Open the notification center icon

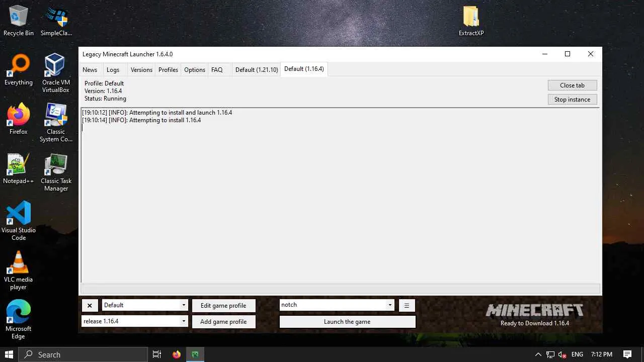click(627, 354)
